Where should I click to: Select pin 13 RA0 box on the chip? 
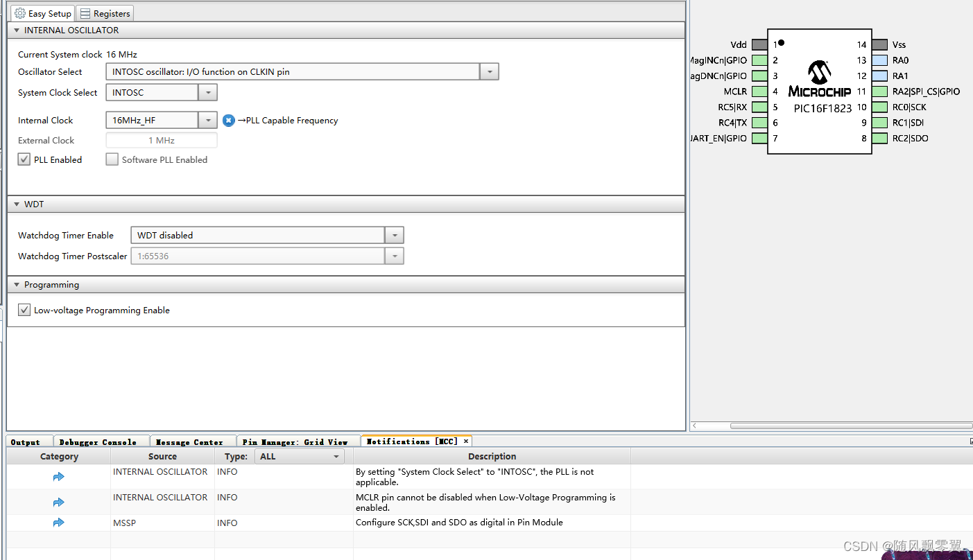[x=879, y=60]
